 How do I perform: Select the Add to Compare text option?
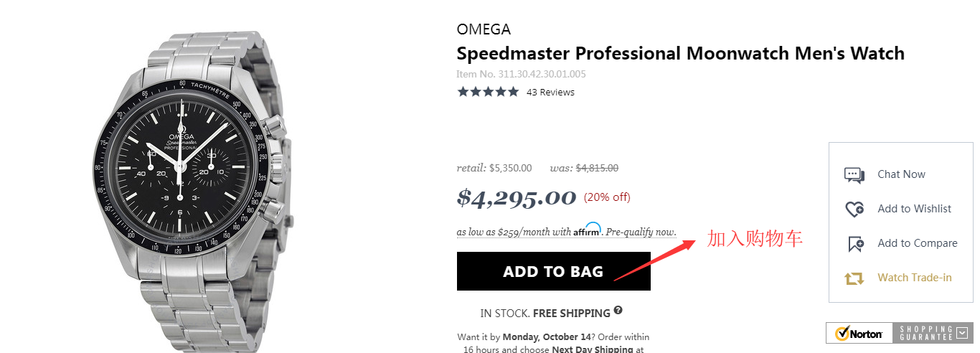pyautogui.click(x=917, y=243)
